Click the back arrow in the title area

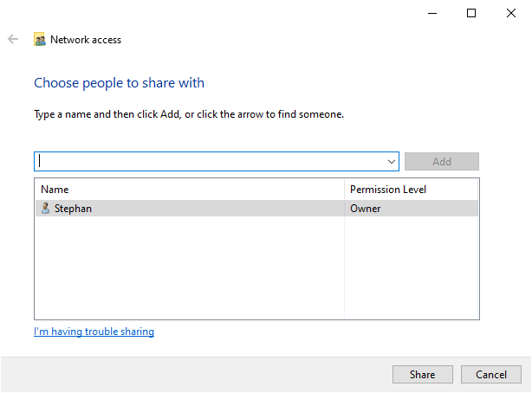pyautogui.click(x=13, y=39)
